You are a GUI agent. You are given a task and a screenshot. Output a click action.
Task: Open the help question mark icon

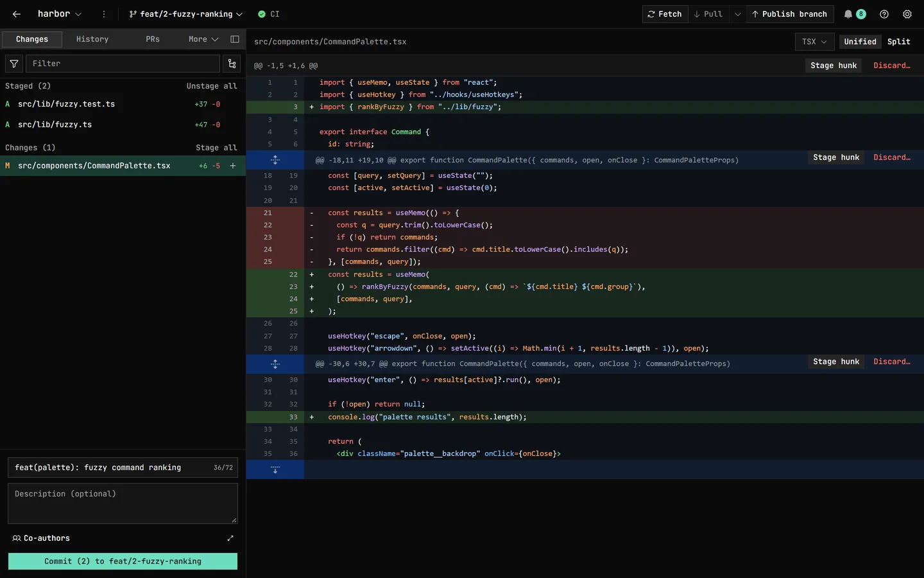click(x=884, y=14)
